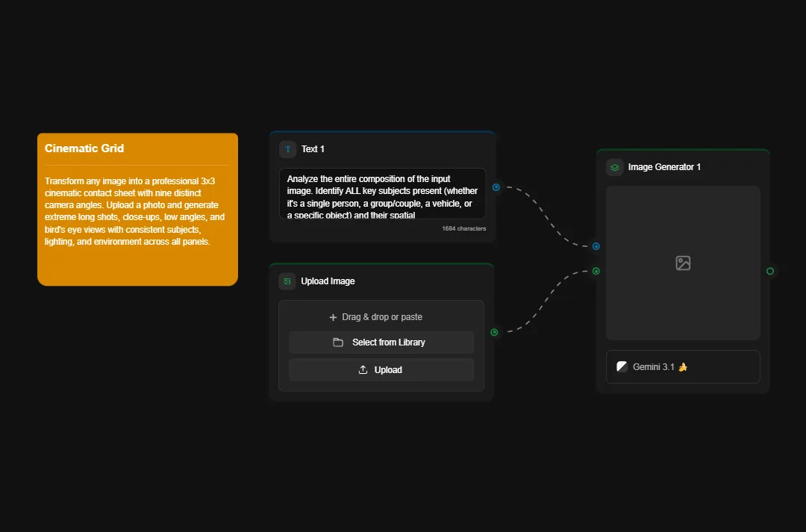The height and width of the screenshot is (532, 806).
Task: Click the output port right of Image Generator 1
Action: coord(769,271)
